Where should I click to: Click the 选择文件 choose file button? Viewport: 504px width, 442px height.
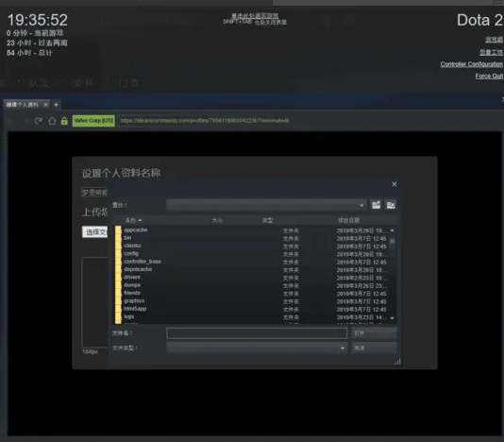(94, 232)
